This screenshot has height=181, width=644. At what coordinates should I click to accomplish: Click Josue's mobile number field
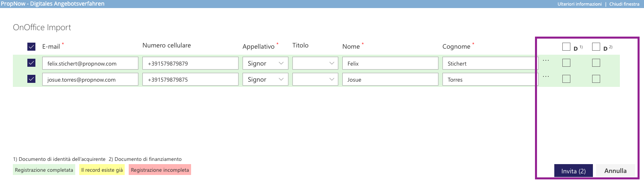click(x=190, y=79)
